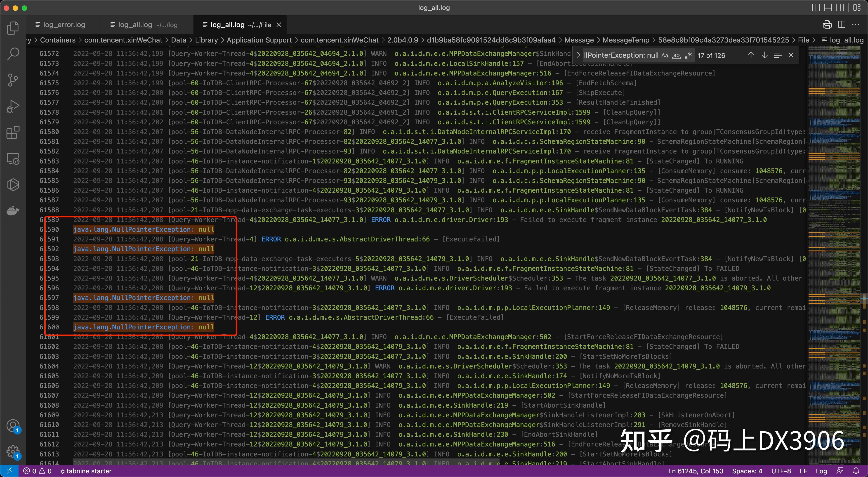Open the Source Control view
The width and height of the screenshot is (868, 477).
click(x=13, y=80)
